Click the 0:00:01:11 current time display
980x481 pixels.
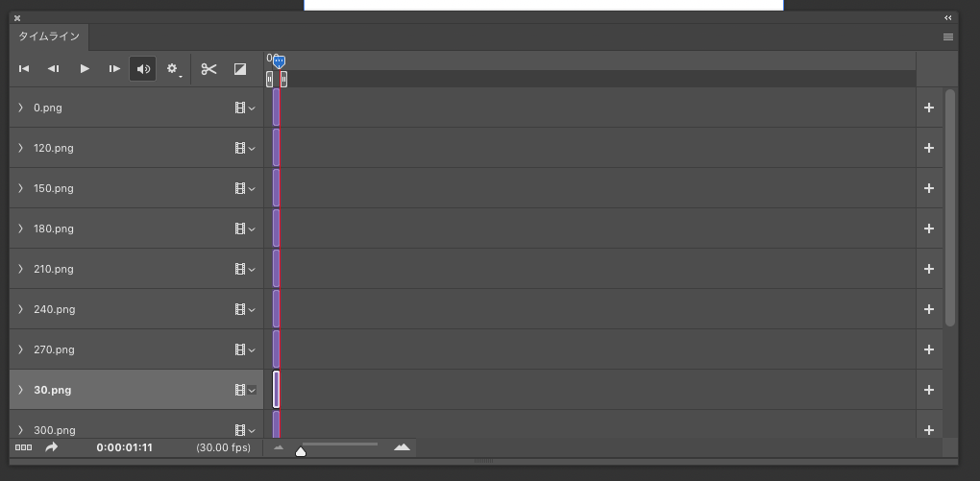coord(124,447)
